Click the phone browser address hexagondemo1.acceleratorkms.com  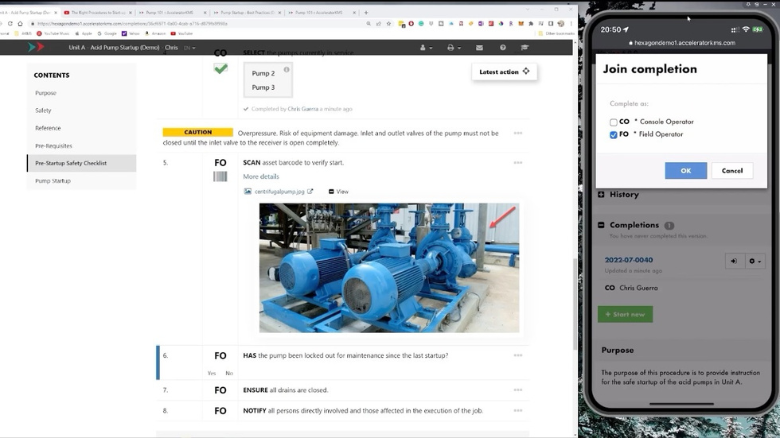(x=682, y=43)
